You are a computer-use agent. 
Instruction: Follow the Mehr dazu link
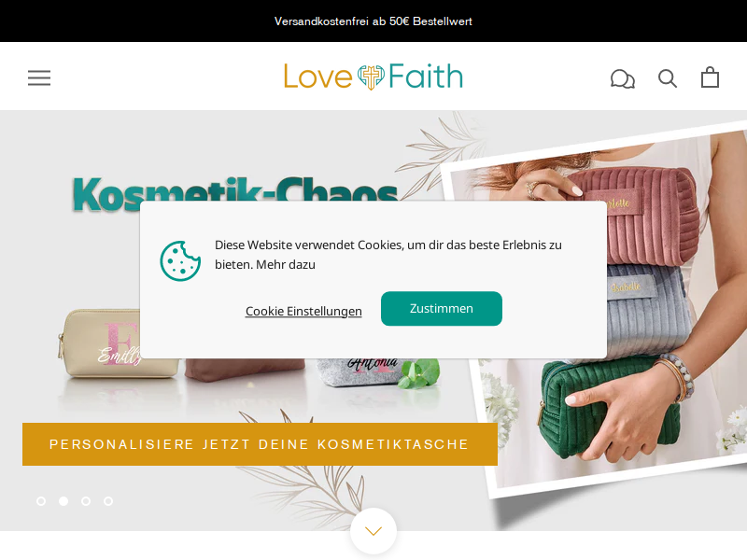[x=286, y=264]
